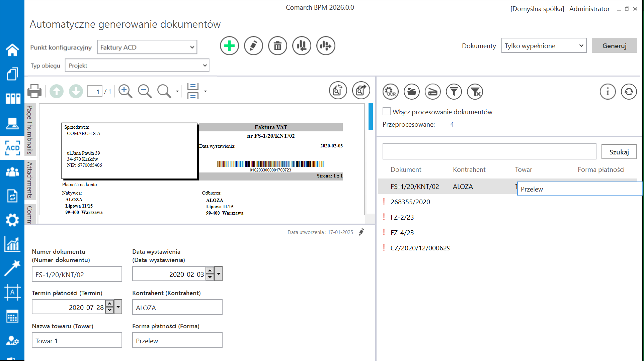Select document FZ-2/23 in the list

coord(402,217)
